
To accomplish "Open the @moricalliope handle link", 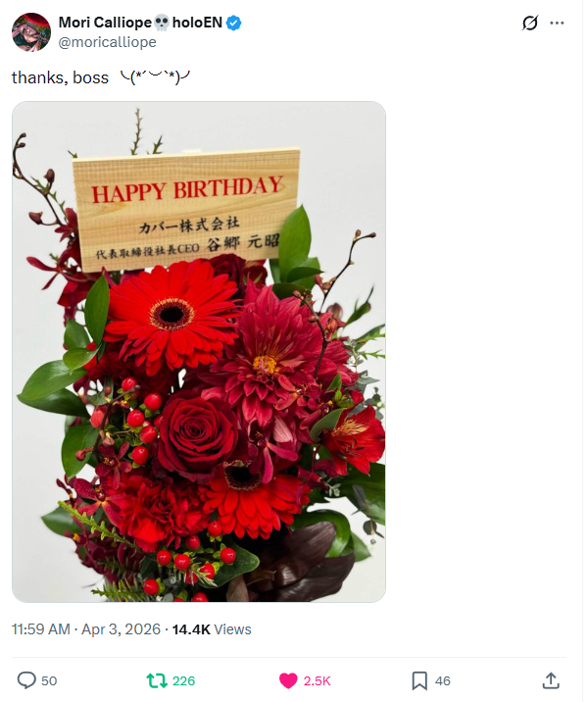I will pos(108,42).
